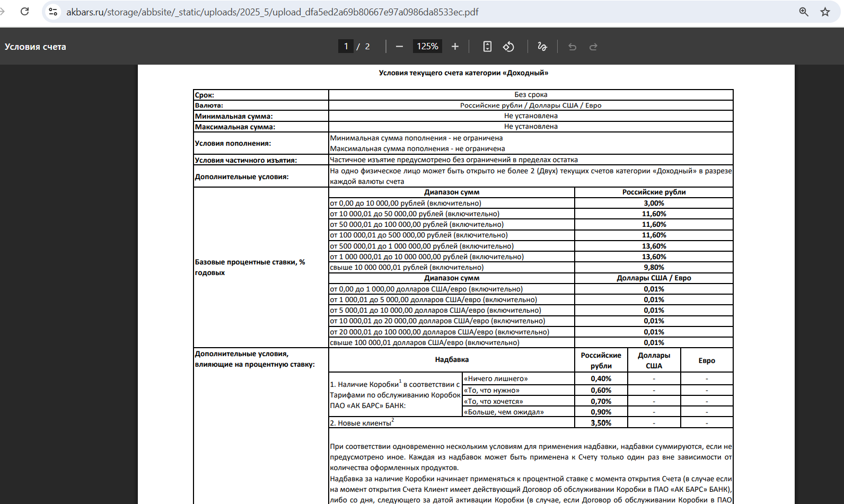The height and width of the screenshot is (504, 844).
Task: Click 'Минимальная сумма пополнения - не ограничена' text
Action: tap(416, 138)
